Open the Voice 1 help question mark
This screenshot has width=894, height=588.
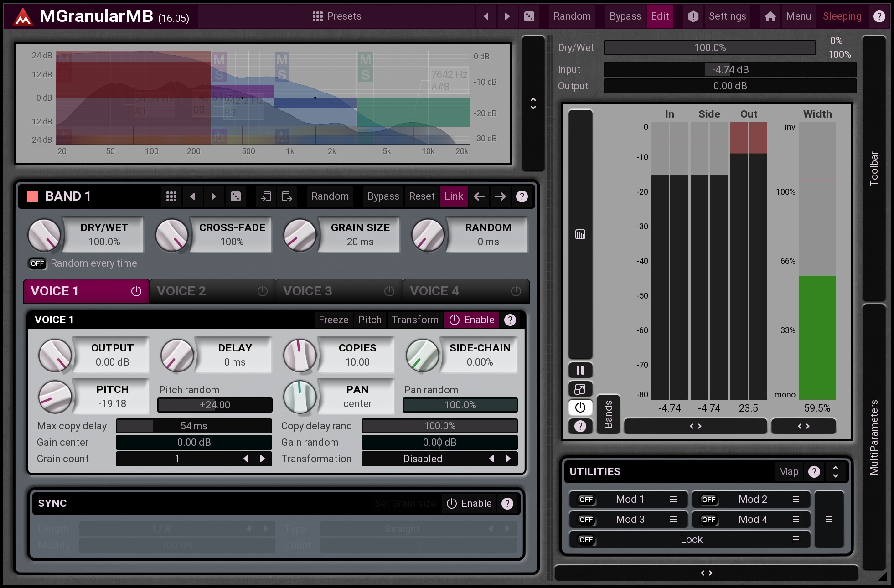tap(510, 320)
